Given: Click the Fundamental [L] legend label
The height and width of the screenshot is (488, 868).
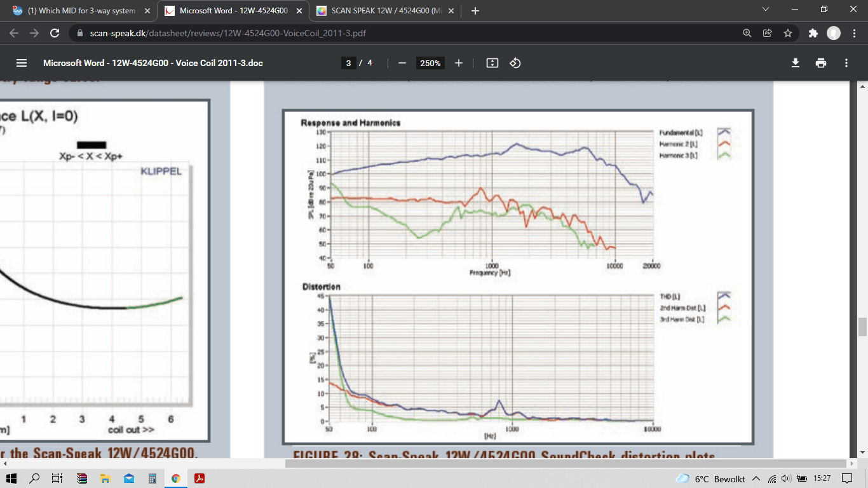Looking at the screenshot, I should [680, 132].
